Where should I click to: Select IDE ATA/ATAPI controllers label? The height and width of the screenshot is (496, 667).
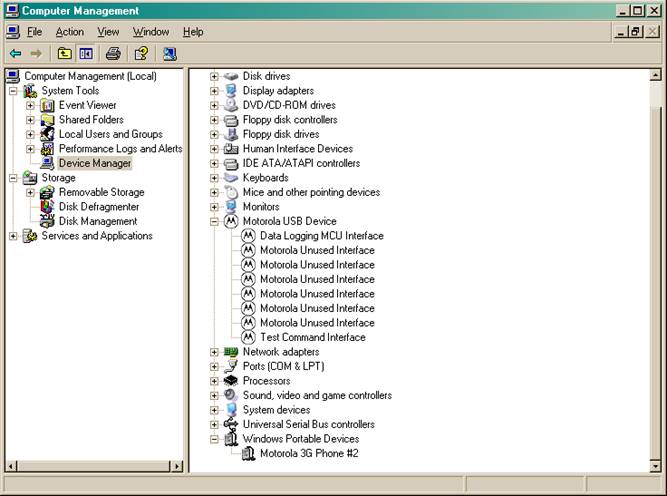point(301,163)
